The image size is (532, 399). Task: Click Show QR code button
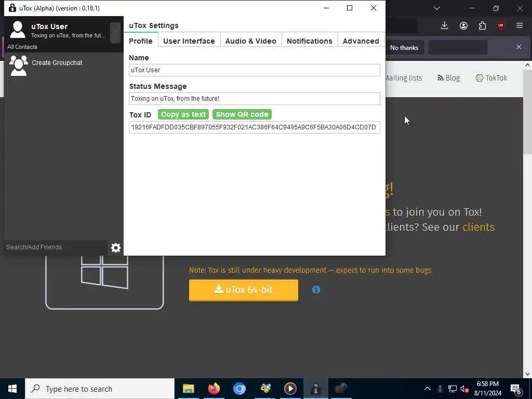(x=242, y=114)
